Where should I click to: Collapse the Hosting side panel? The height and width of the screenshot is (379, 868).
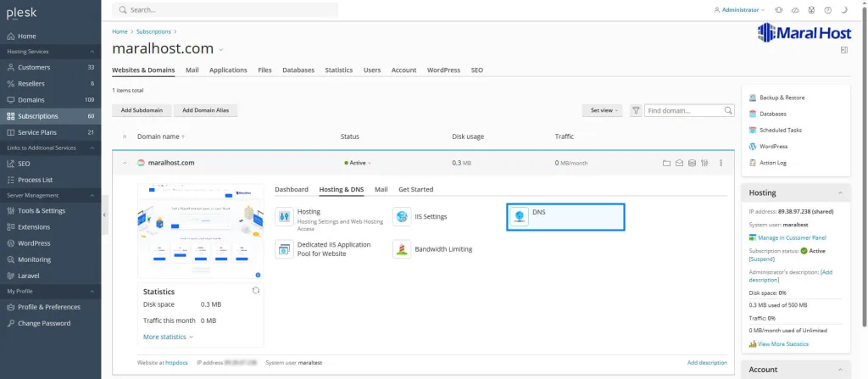click(840, 192)
